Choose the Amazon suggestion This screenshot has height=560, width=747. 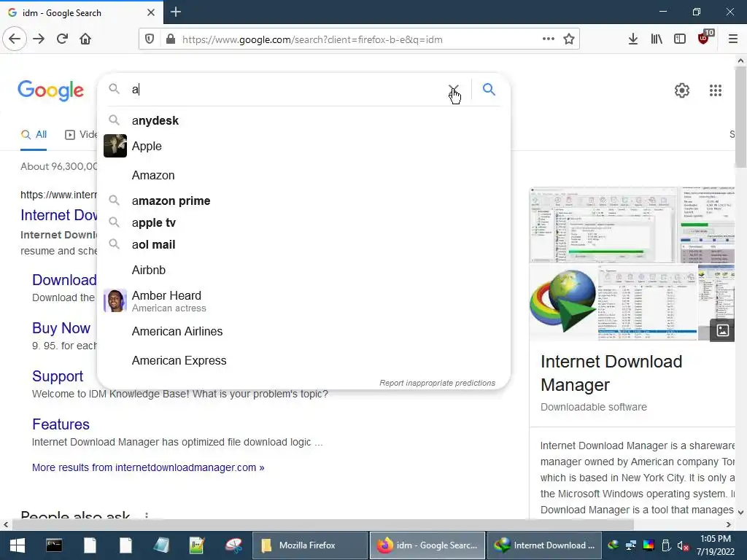(303, 175)
